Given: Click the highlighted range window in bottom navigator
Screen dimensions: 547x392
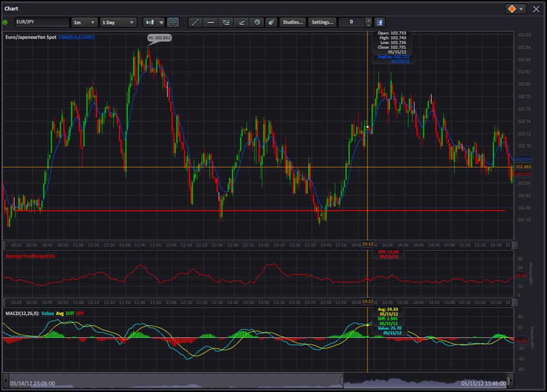Looking at the screenshot, I should point(425,380).
